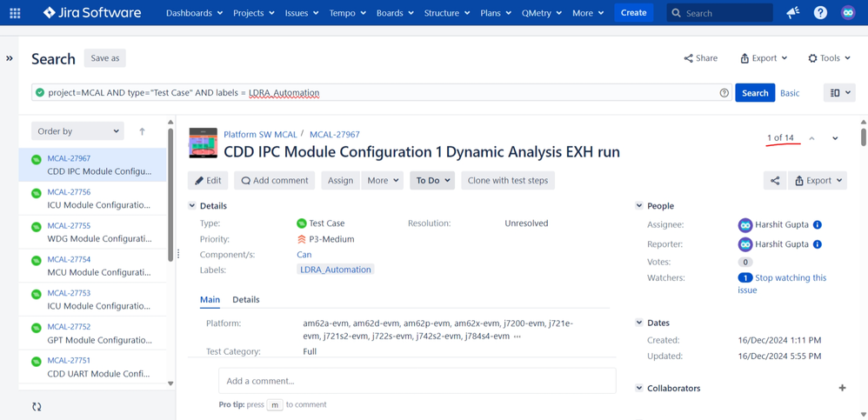Go to previous issue arrow
Image resolution: width=868 pixels, height=420 pixels.
[x=811, y=138]
